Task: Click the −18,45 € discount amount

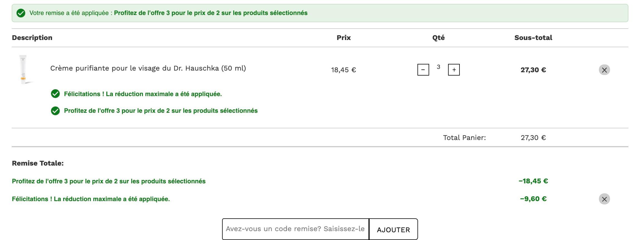Action: (533, 181)
